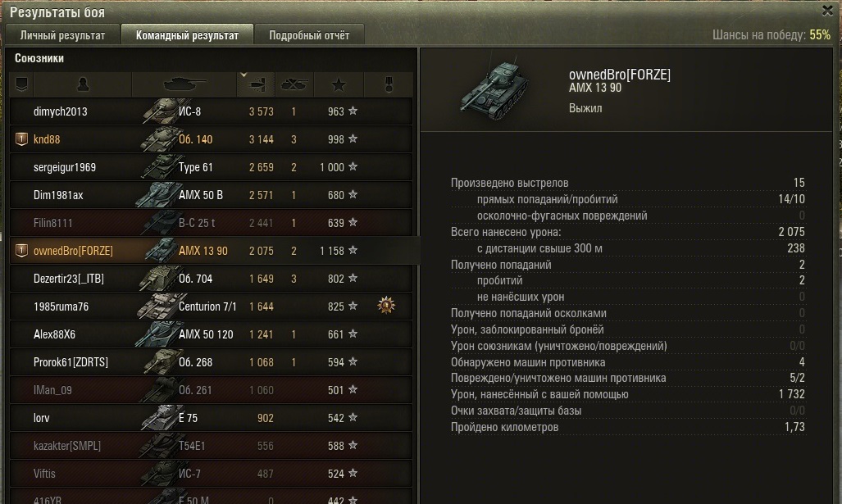Open the Личный результат tab
The image size is (842, 504).
(62, 35)
